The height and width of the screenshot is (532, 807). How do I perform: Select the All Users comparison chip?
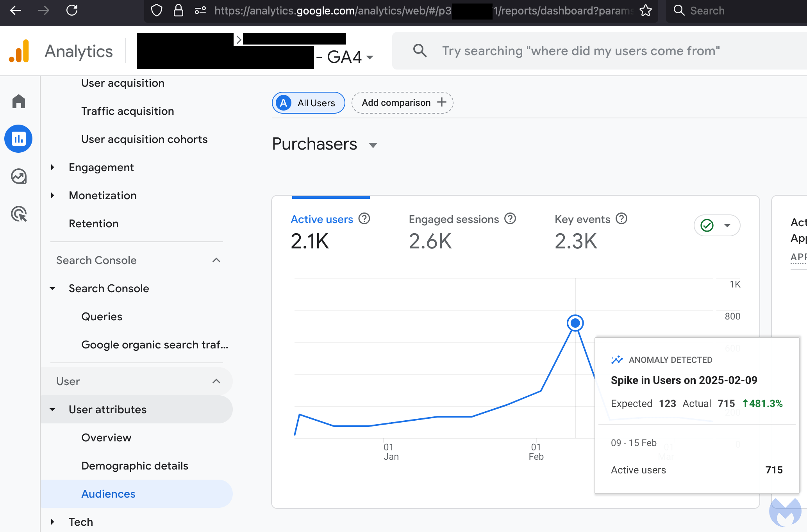308,103
